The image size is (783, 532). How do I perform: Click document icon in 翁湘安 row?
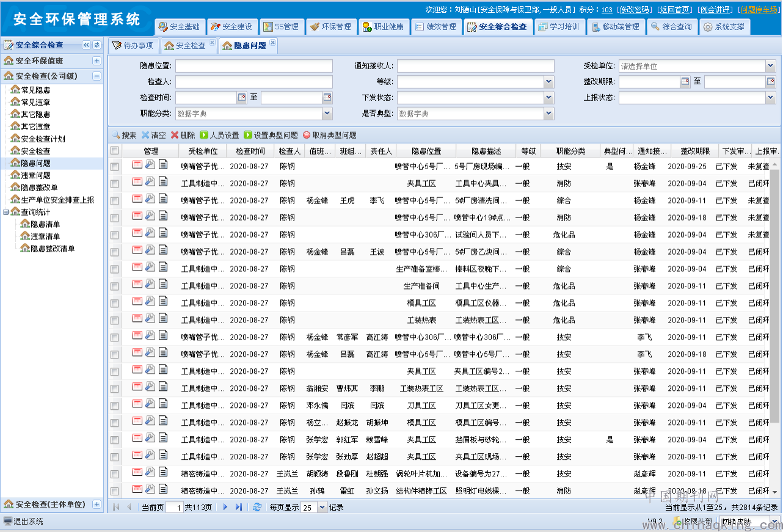[163, 387]
